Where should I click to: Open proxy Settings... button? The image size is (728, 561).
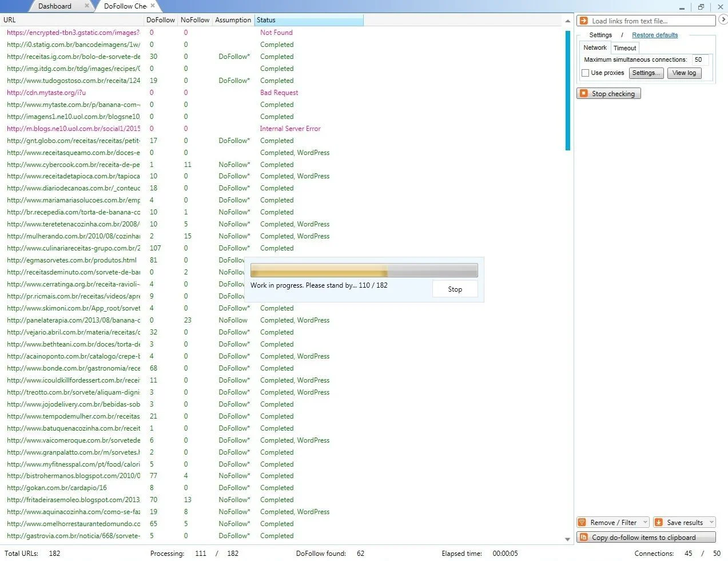click(646, 73)
